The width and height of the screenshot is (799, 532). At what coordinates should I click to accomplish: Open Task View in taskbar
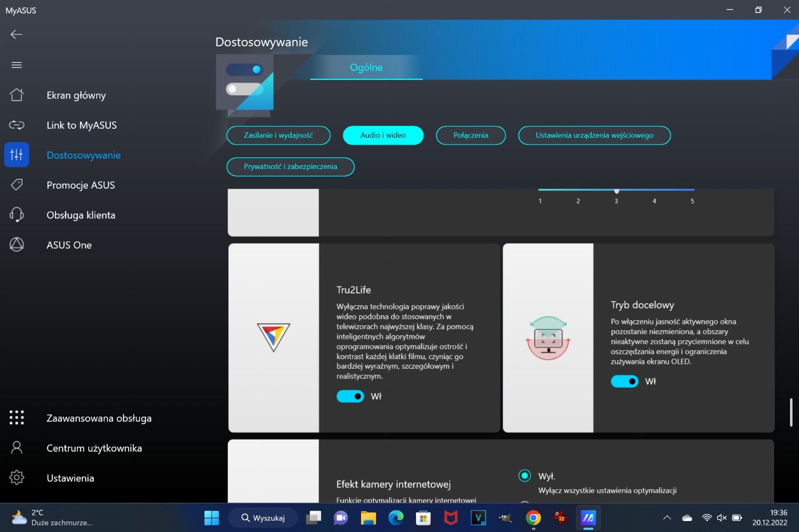pyautogui.click(x=314, y=518)
